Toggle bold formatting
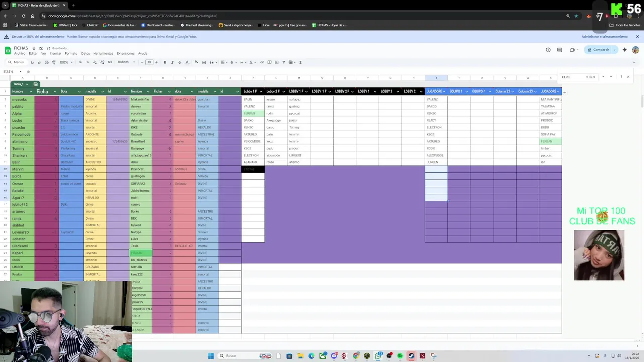 tap(165, 62)
